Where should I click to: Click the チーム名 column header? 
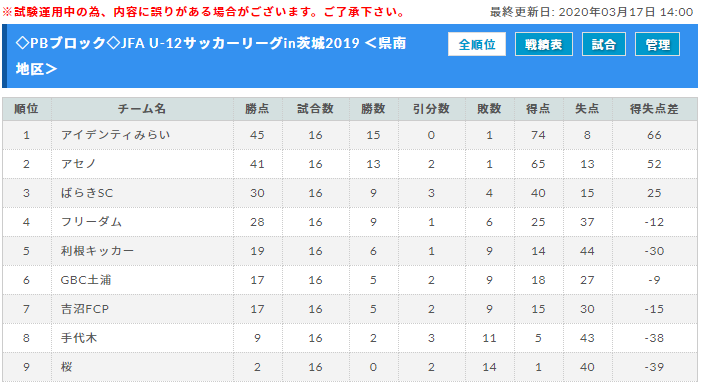(x=142, y=109)
